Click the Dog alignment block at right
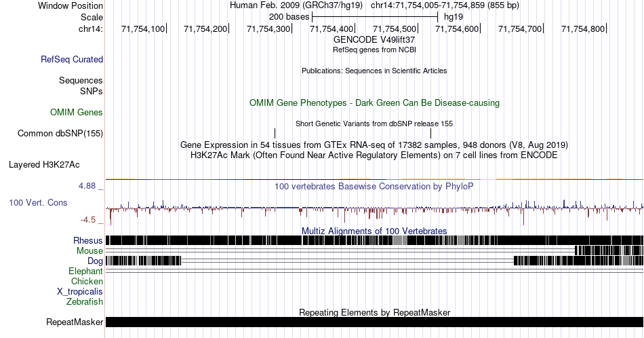 579,261
